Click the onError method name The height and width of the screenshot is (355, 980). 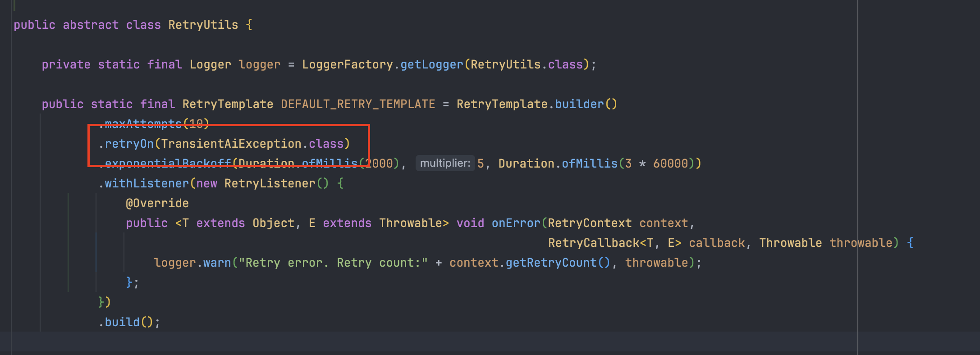point(516,223)
